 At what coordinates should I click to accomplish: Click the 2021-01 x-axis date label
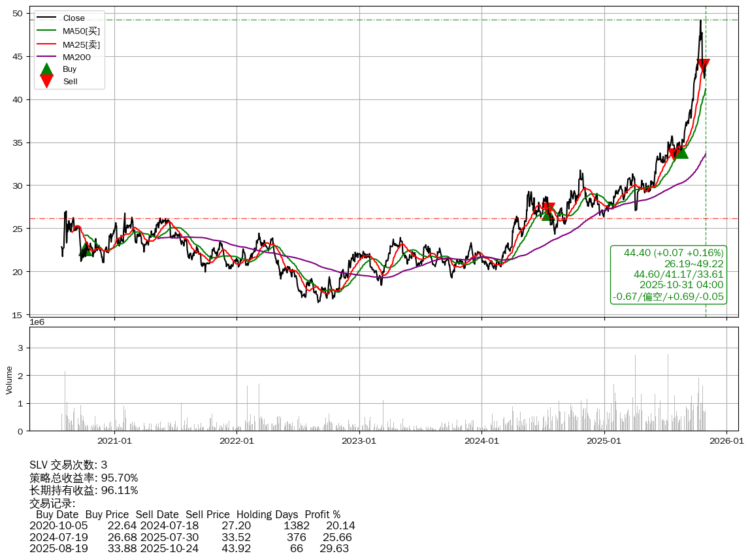(114, 441)
